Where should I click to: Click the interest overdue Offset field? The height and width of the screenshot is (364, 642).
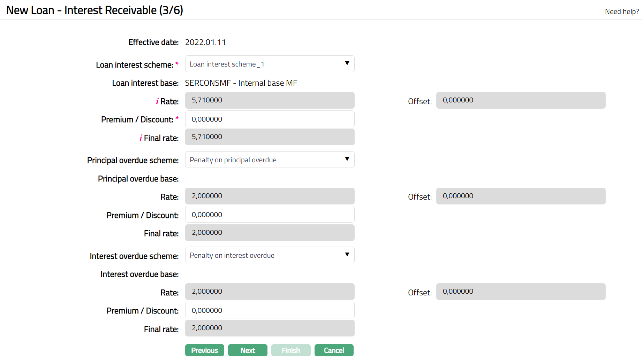pos(521,292)
